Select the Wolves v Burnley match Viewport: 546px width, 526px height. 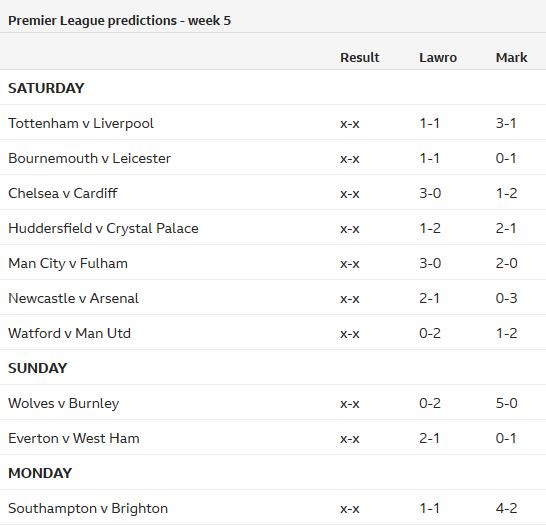click(63, 403)
